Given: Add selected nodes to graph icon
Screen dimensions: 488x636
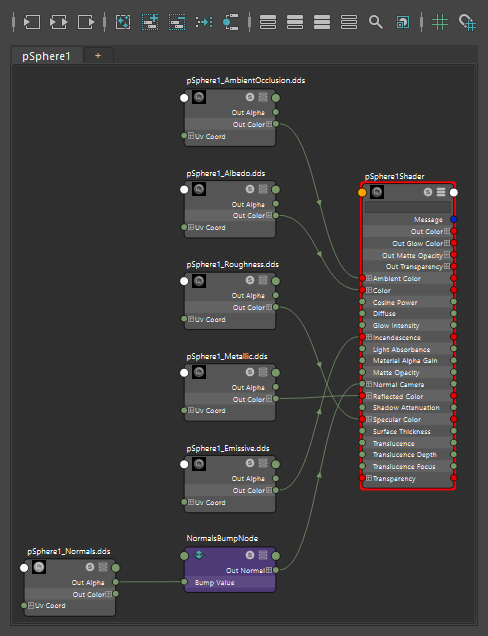Looking at the screenshot, I should [150, 22].
